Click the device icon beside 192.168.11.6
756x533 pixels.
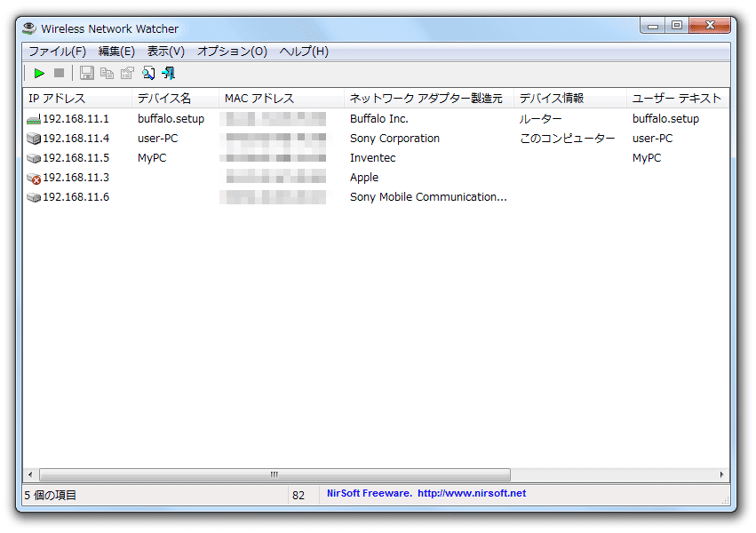pyautogui.click(x=34, y=197)
